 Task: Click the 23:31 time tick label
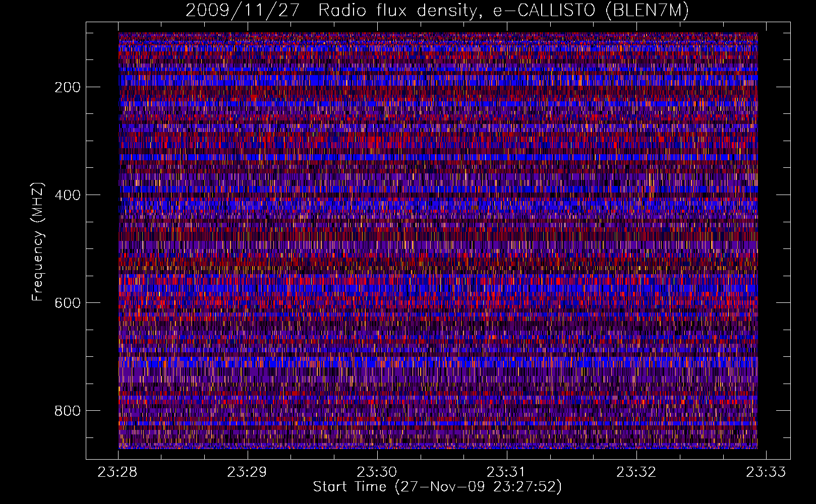506,472
